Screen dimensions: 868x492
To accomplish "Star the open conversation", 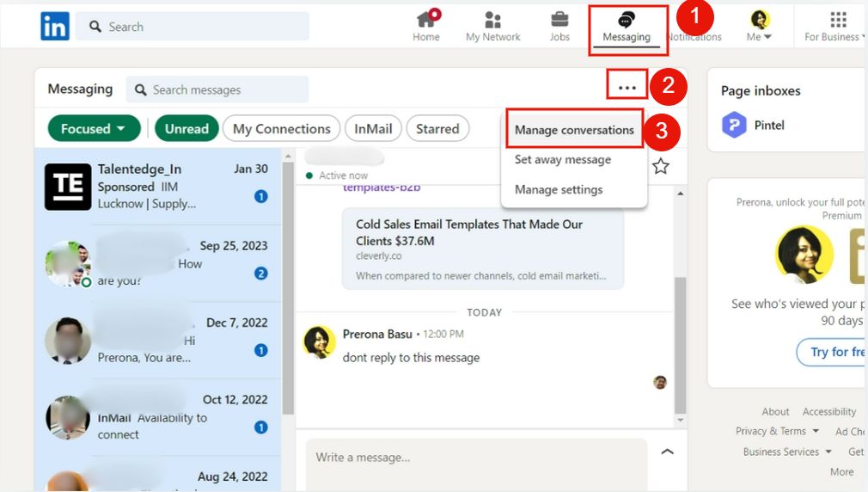I will click(660, 166).
